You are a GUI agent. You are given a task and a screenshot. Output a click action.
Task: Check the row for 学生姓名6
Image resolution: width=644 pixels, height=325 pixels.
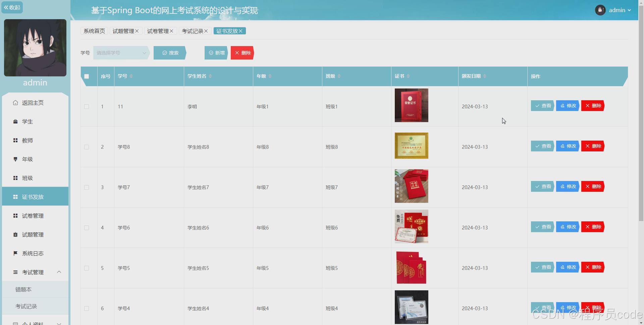coord(87,228)
